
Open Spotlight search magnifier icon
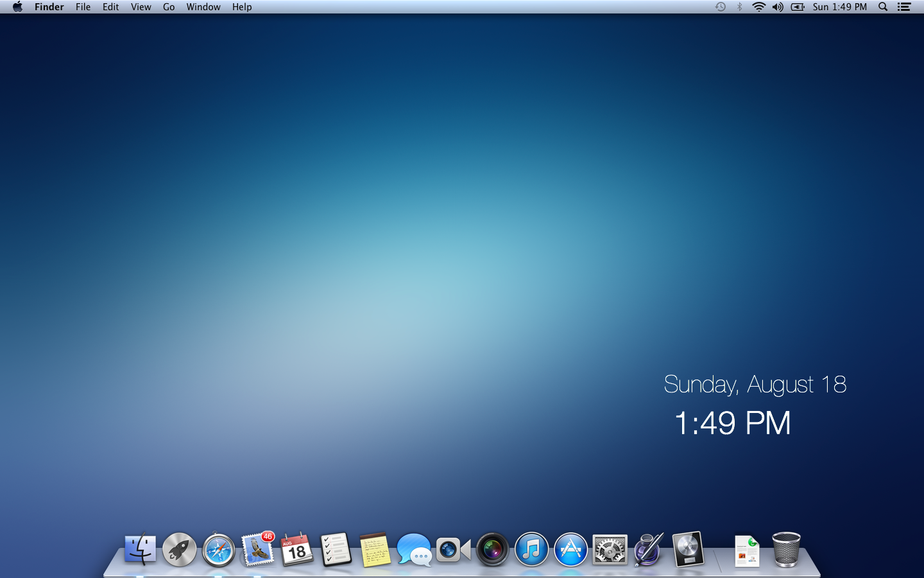coord(883,6)
